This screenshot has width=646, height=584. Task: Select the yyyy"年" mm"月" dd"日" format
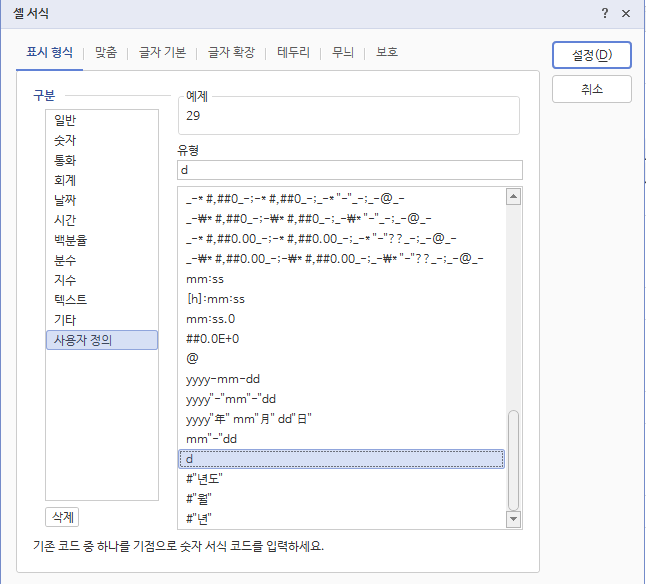[x=342, y=419]
